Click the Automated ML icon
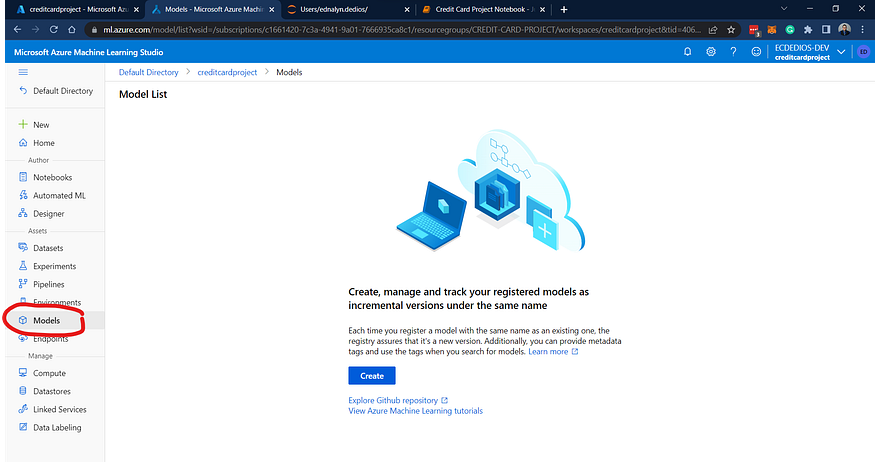875x462 pixels. [x=23, y=195]
